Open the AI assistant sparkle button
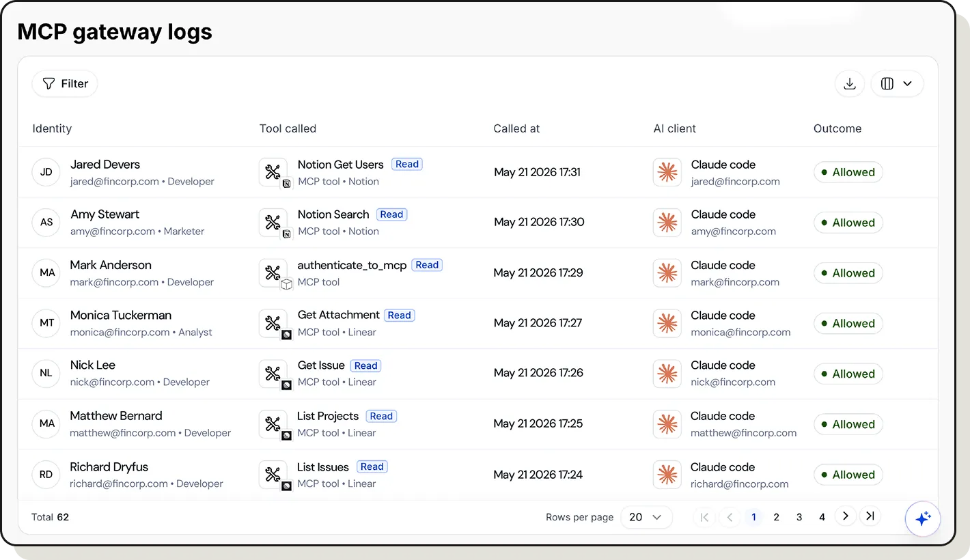The width and height of the screenshot is (970, 560). point(923,519)
